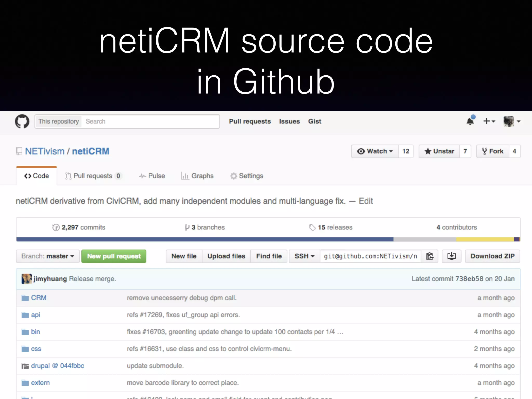Image resolution: width=532 pixels, height=399 pixels.
Task: Click the releases tag icon
Action: click(x=312, y=228)
